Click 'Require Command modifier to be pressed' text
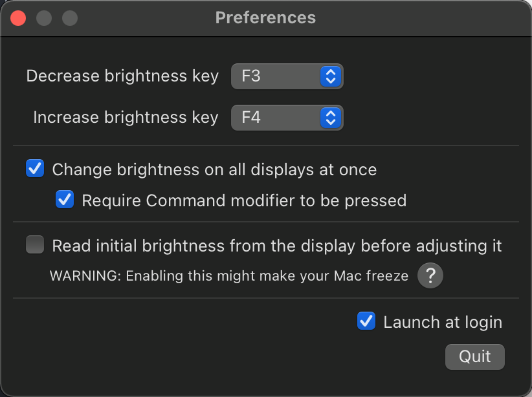The image size is (532, 397). 244,200
